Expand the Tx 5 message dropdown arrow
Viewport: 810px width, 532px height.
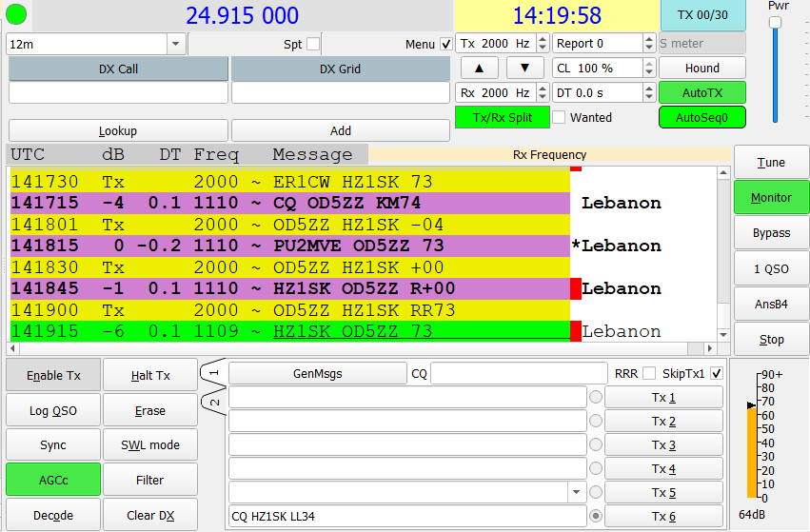click(x=576, y=492)
